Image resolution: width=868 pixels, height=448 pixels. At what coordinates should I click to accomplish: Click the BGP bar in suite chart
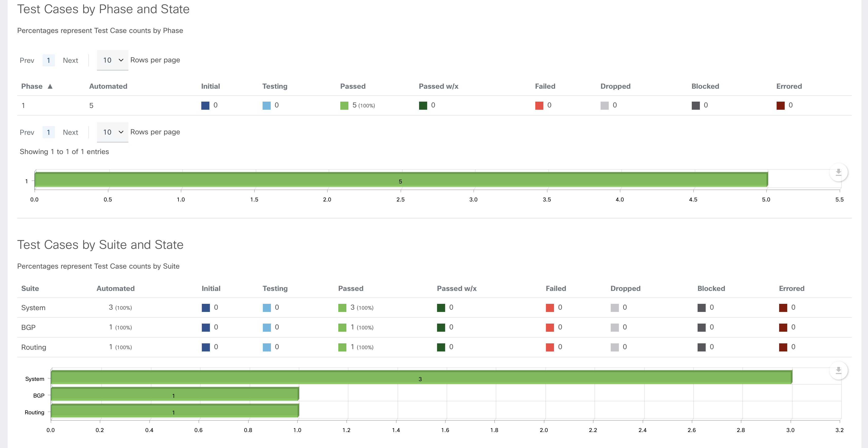174,394
